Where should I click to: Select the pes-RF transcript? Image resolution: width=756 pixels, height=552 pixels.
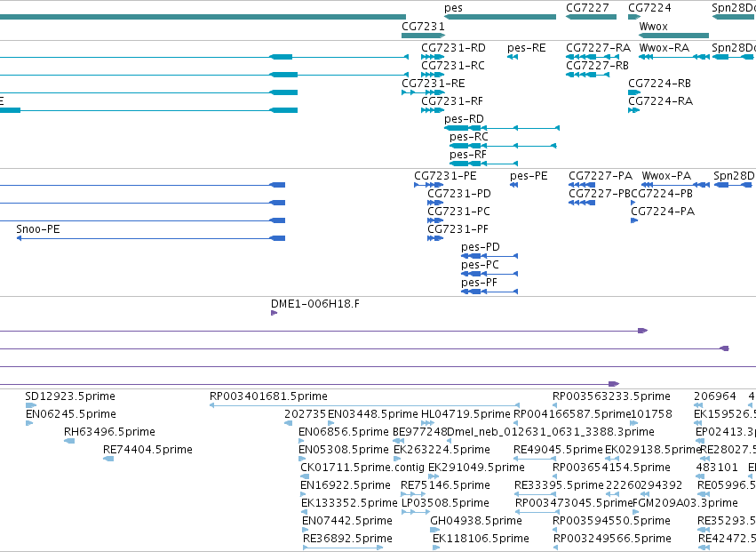click(x=483, y=164)
